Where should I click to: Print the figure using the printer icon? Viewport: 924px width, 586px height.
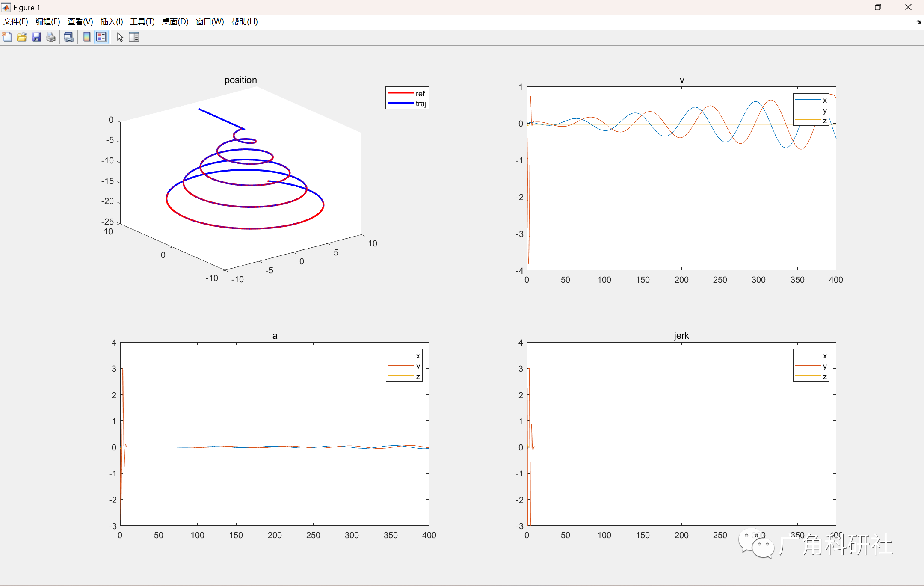(51, 37)
